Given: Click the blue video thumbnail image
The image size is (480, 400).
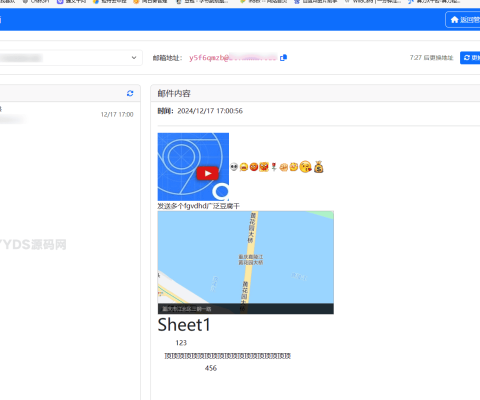Looking at the screenshot, I should [193, 167].
